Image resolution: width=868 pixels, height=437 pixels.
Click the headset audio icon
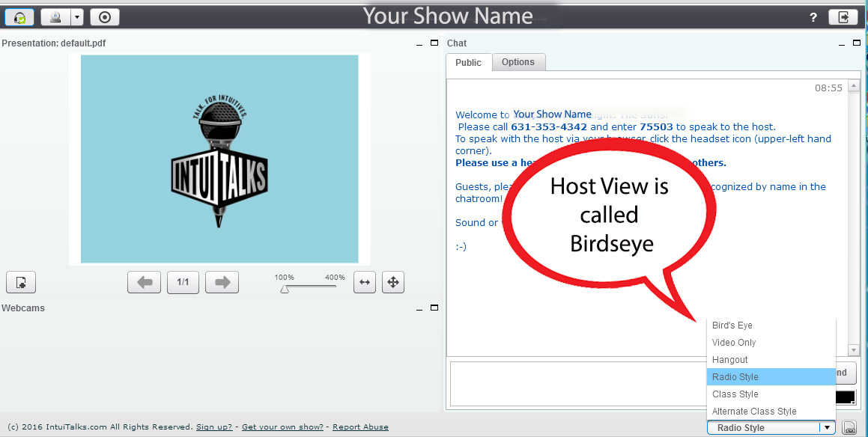click(x=19, y=17)
